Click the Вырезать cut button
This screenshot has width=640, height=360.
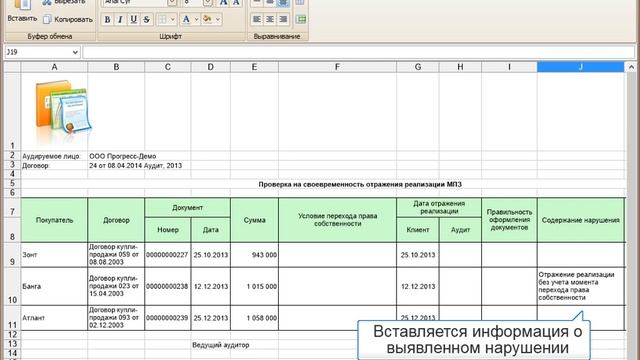pos(64,2)
